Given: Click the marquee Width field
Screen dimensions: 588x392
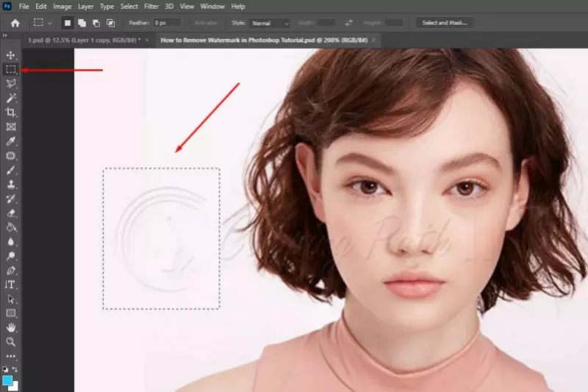Looking at the screenshot, I should 326,24.
